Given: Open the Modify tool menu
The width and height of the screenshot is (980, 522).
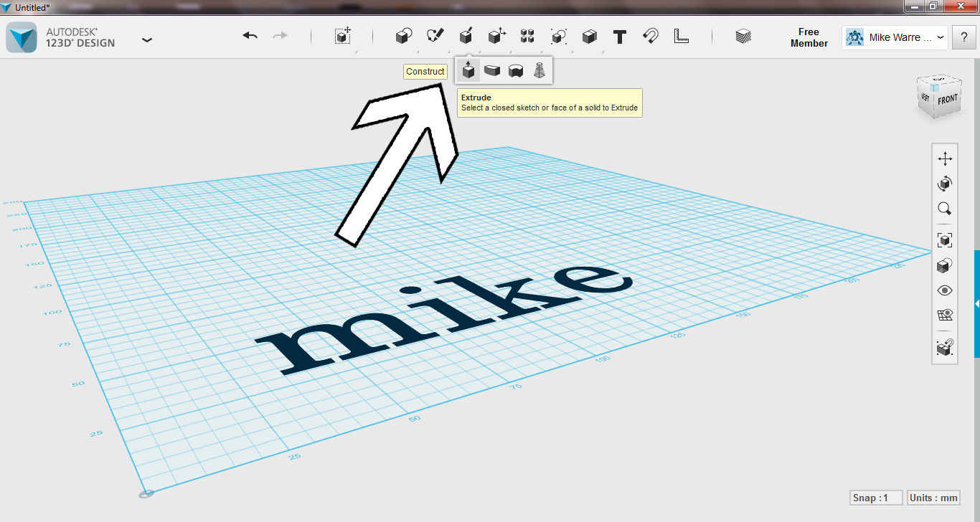Looking at the screenshot, I should coord(496,36).
